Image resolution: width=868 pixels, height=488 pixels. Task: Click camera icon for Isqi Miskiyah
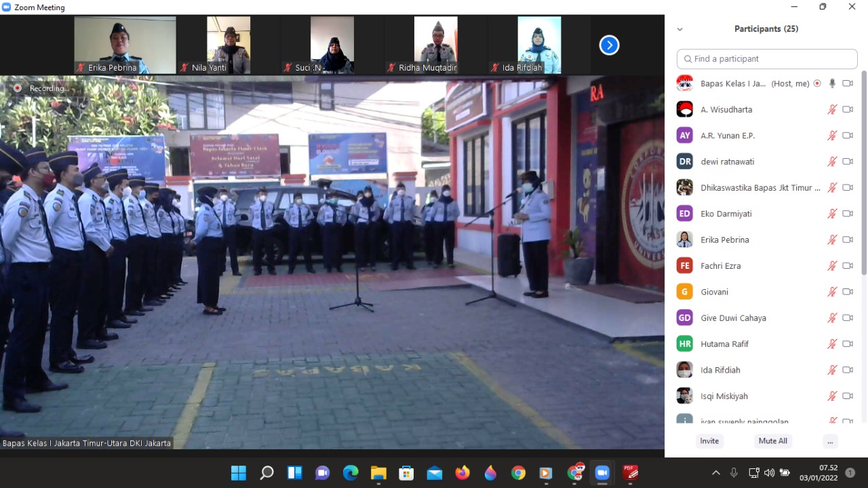(848, 396)
